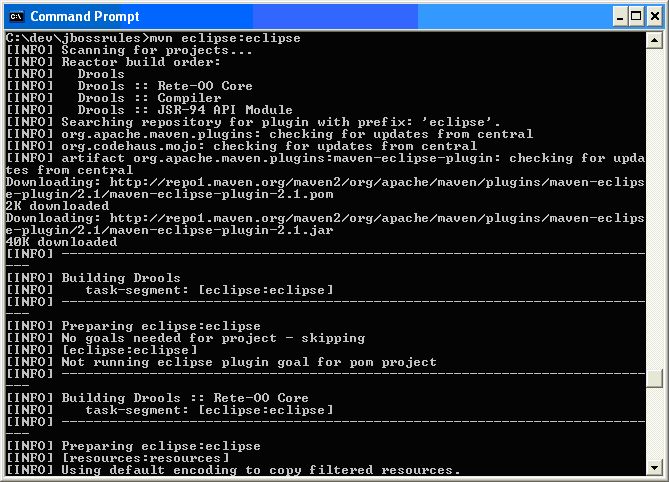This screenshot has height=482, width=669.
Task: Click the '2K downloaded' output line
Action: tap(57, 206)
